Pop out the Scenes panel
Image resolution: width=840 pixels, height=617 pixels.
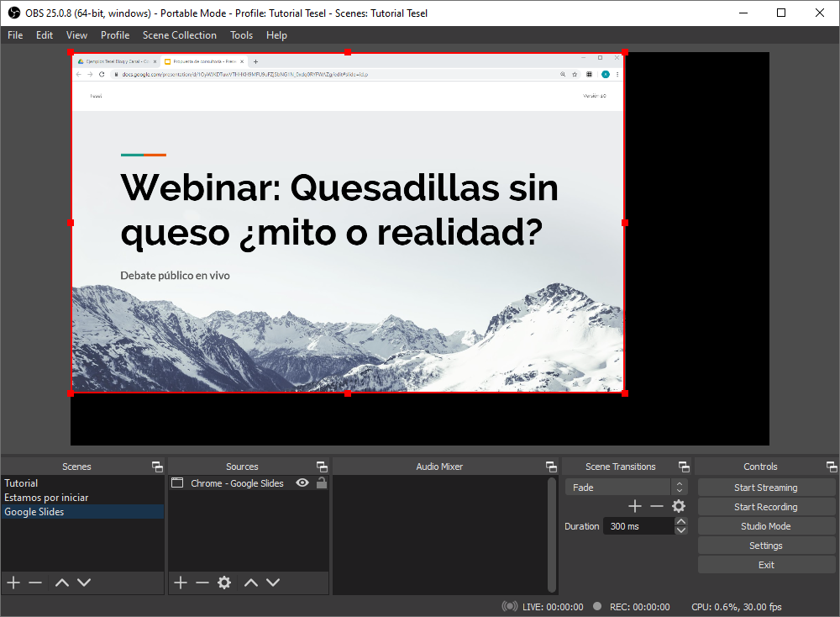click(x=156, y=466)
